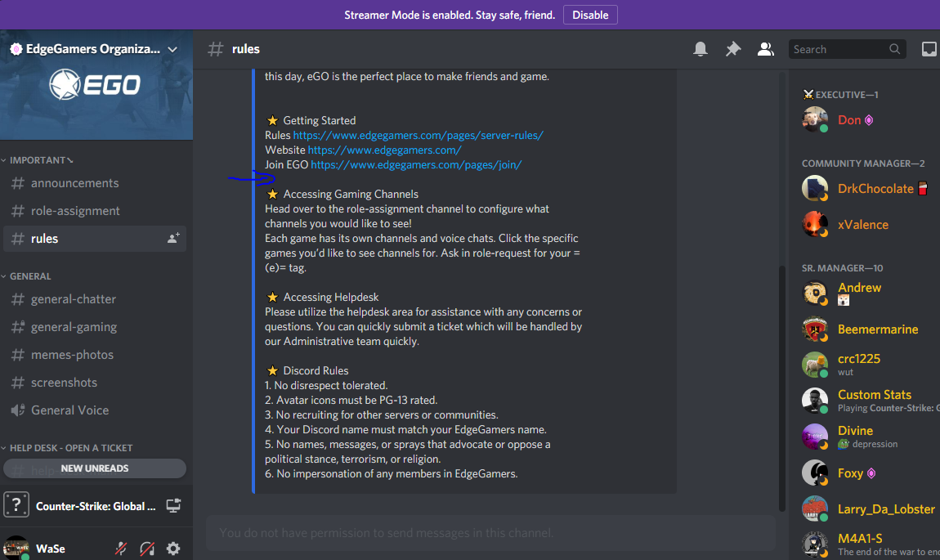
Task: Click the stream screen-share icon
Action: click(173, 505)
